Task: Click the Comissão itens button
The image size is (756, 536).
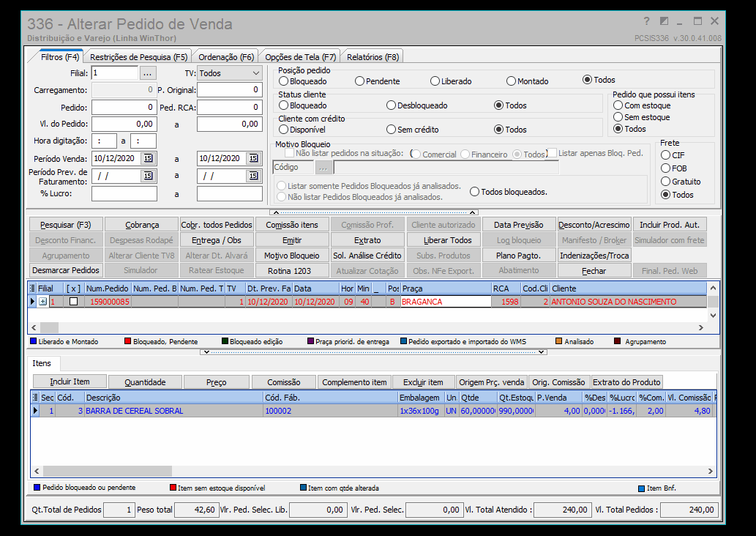Action: click(292, 225)
